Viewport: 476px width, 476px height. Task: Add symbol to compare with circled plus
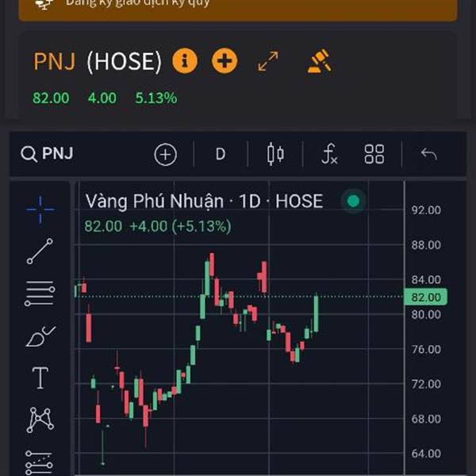pos(166,155)
